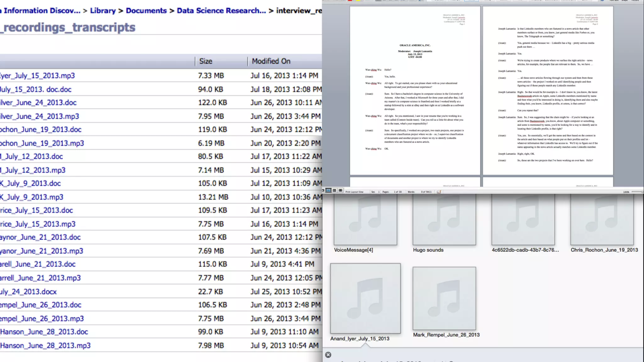Close the Anand_Iyer song info popover
This screenshot has width=644, height=362.
(x=328, y=355)
